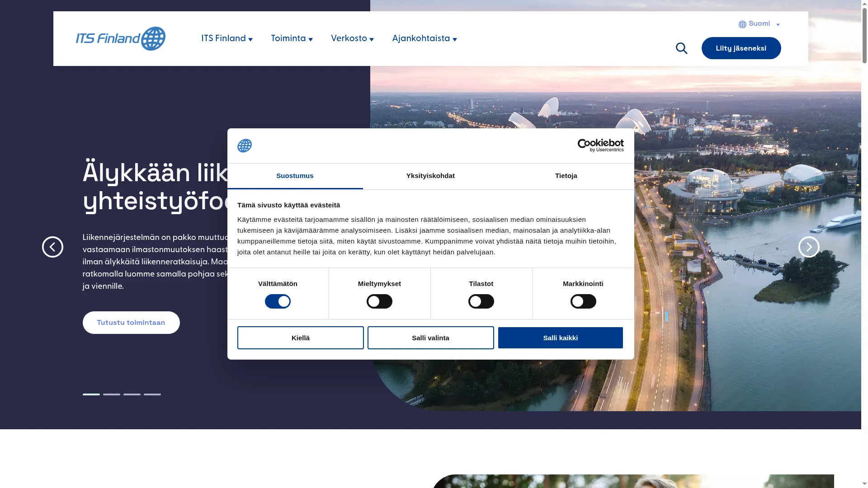
Task: Expand the ITS Finland menu
Action: coord(227,38)
